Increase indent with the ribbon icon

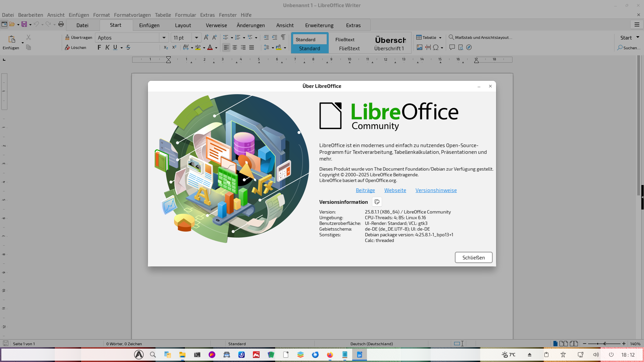point(266,38)
